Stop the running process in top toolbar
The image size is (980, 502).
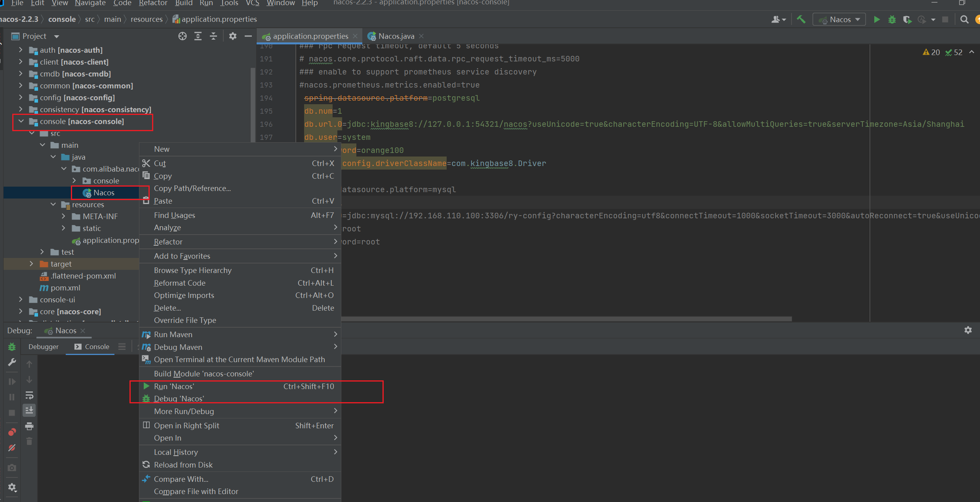tap(945, 19)
